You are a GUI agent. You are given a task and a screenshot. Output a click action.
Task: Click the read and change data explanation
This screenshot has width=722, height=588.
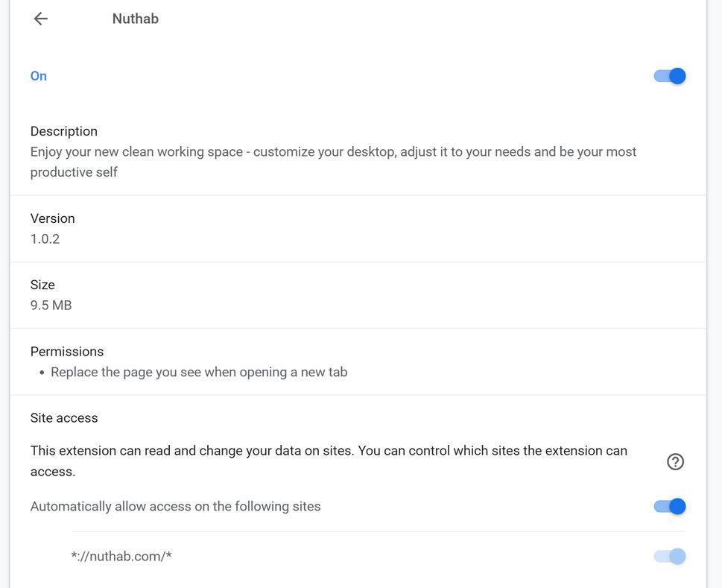point(329,461)
